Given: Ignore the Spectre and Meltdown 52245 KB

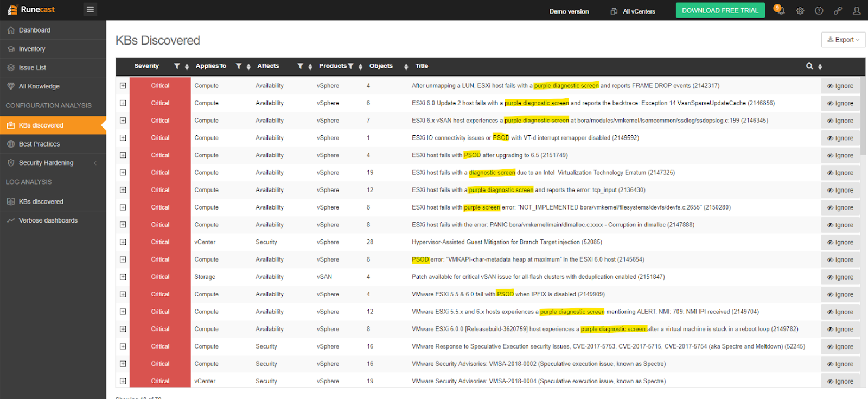Looking at the screenshot, I should pos(840,346).
